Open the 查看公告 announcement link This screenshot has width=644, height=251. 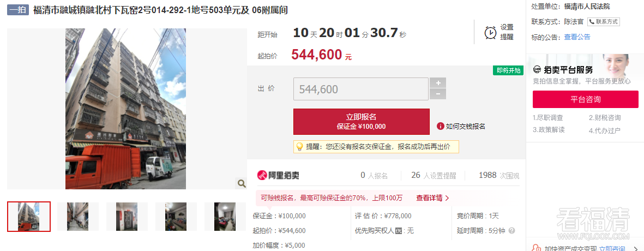[x=577, y=37]
